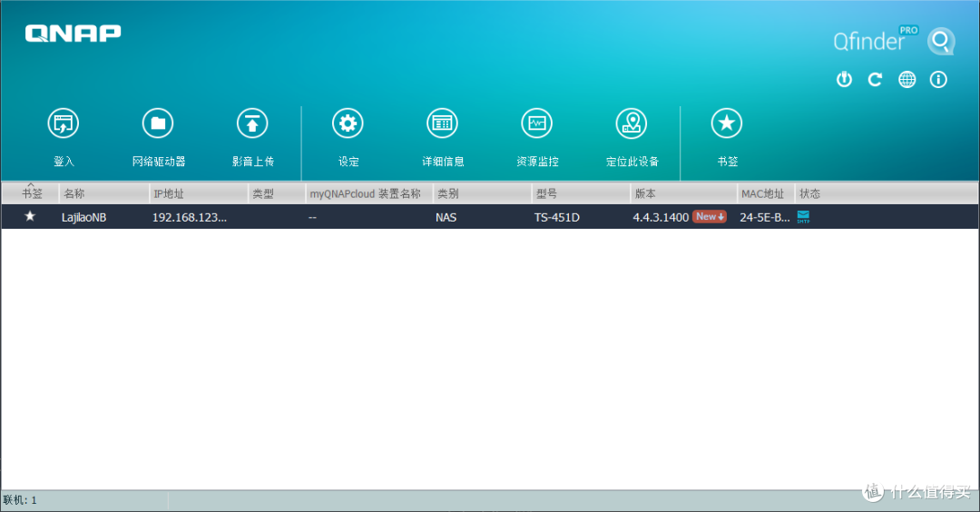
Task: Toggle bookmark star for LajilaoNB
Action: (30, 216)
